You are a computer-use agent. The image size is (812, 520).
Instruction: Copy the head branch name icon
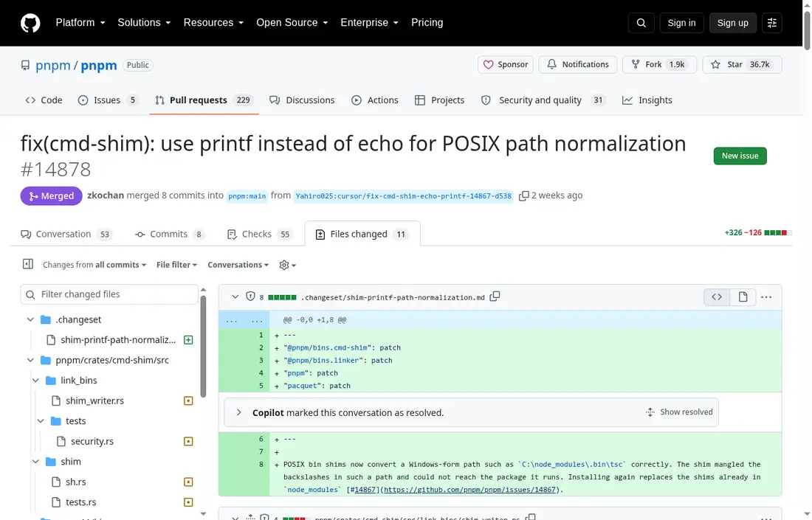point(523,195)
